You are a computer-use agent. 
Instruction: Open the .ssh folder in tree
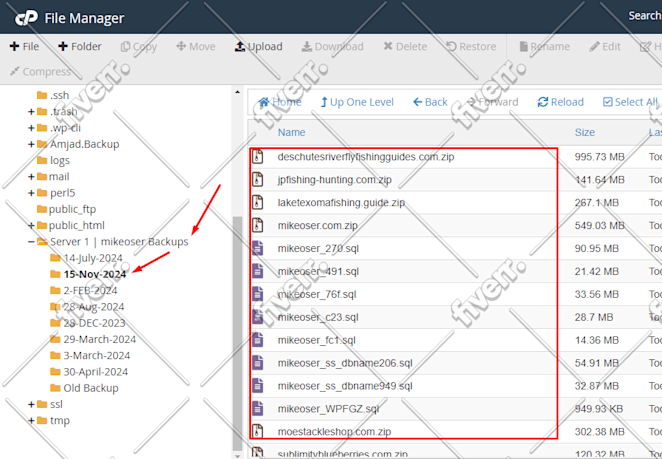[53, 95]
